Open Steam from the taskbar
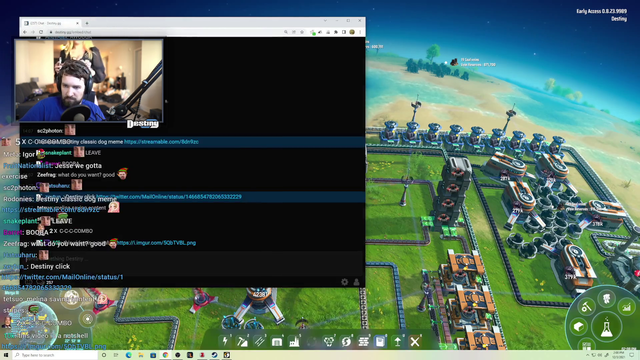 click(x=214, y=355)
